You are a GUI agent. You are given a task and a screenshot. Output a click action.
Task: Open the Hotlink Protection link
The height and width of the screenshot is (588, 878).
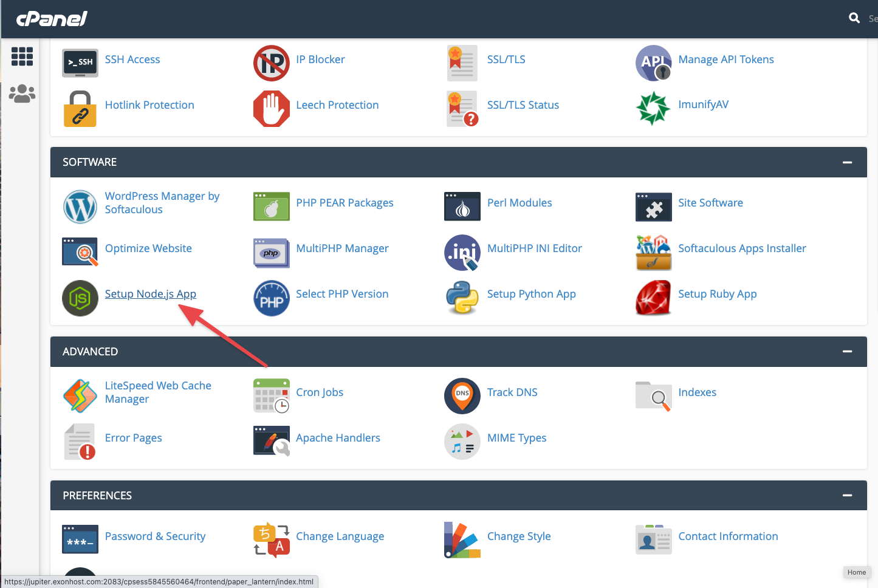pos(149,105)
